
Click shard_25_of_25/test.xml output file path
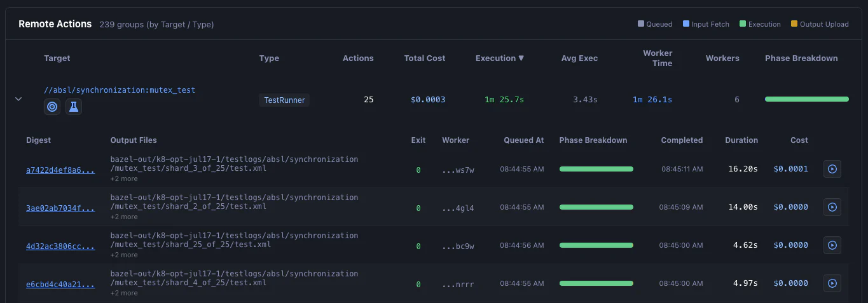click(x=234, y=240)
